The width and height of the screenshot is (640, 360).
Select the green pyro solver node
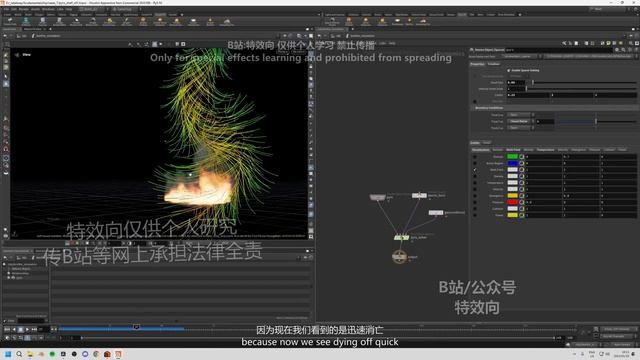(401, 237)
